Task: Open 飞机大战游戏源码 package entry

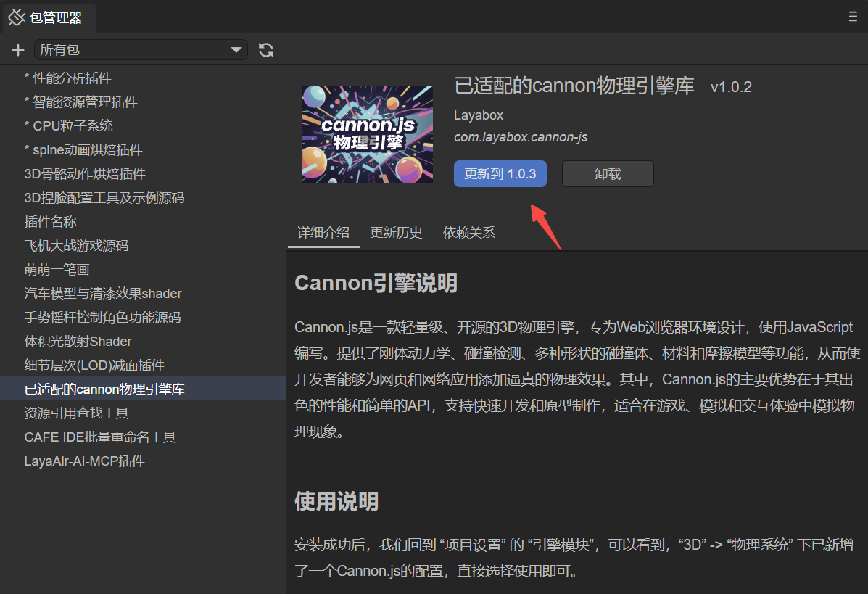Action: click(x=76, y=246)
